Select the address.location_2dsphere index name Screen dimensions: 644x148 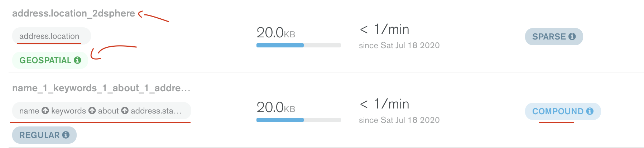tap(73, 13)
